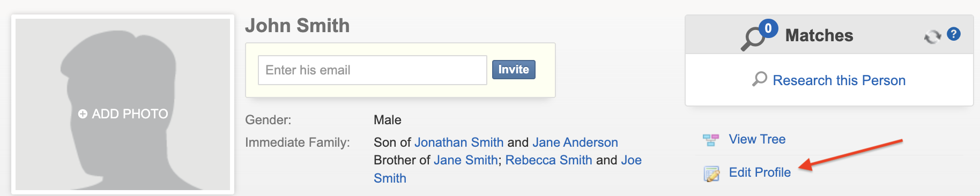Click the Matches panel heading
Image resolution: width=980 pixels, height=196 pixels.
pyautogui.click(x=819, y=35)
